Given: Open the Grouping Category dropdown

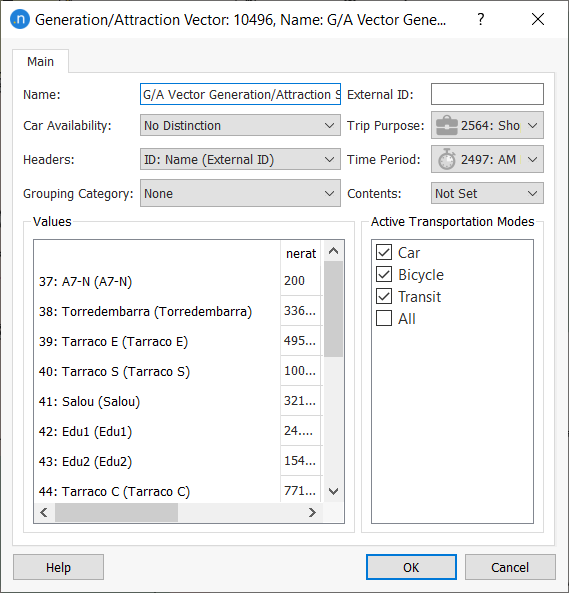Looking at the screenshot, I should click(x=240, y=193).
